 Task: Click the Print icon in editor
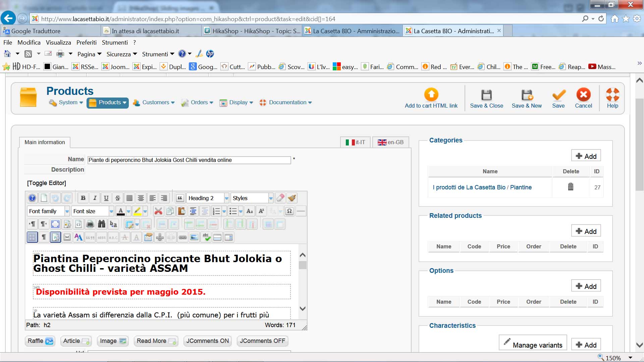[90, 224]
